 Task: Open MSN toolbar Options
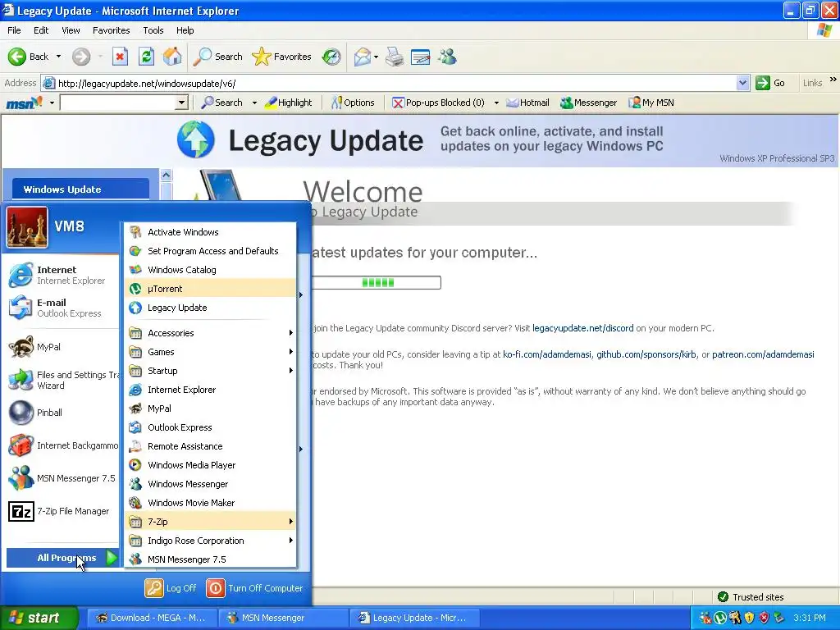tap(353, 103)
